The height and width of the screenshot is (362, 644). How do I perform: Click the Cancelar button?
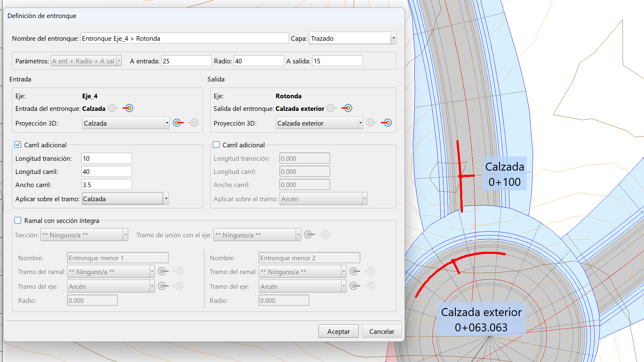click(x=381, y=331)
